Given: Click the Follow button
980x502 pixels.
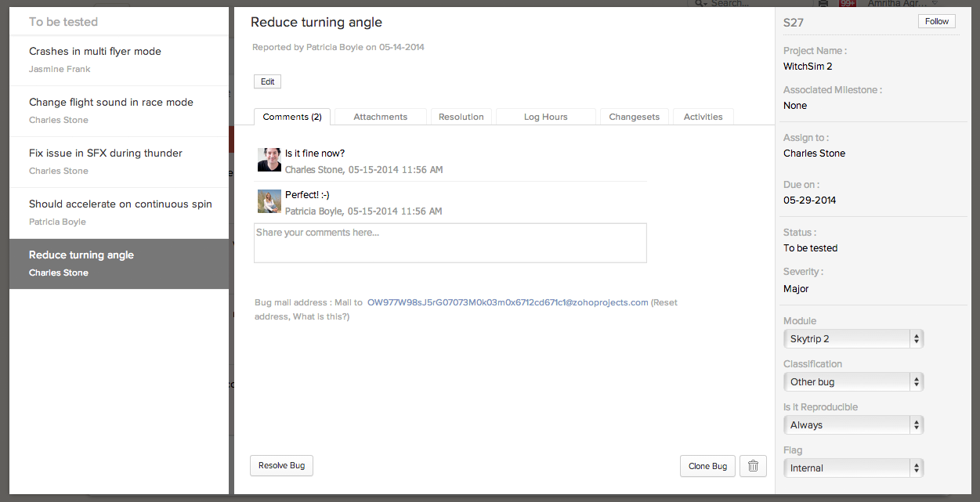Looking at the screenshot, I should click(x=936, y=21).
